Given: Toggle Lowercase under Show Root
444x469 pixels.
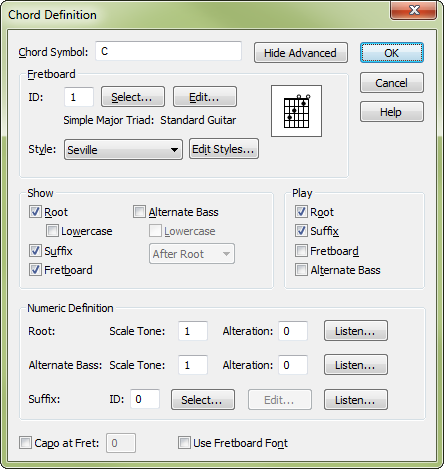Looking at the screenshot, I should click(x=52, y=231).
